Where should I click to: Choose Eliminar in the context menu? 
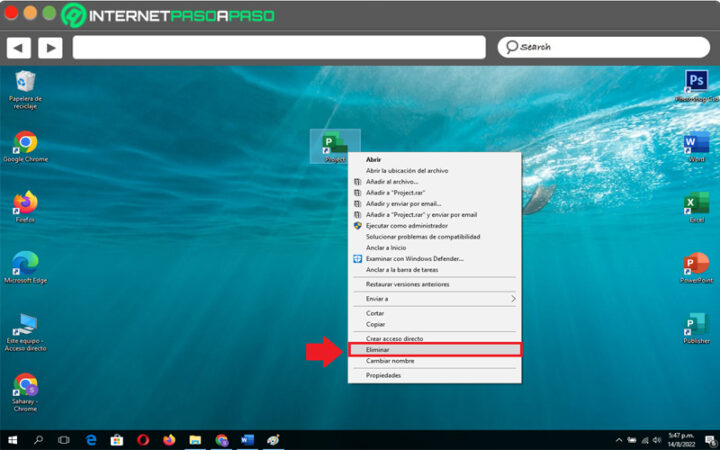point(434,349)
